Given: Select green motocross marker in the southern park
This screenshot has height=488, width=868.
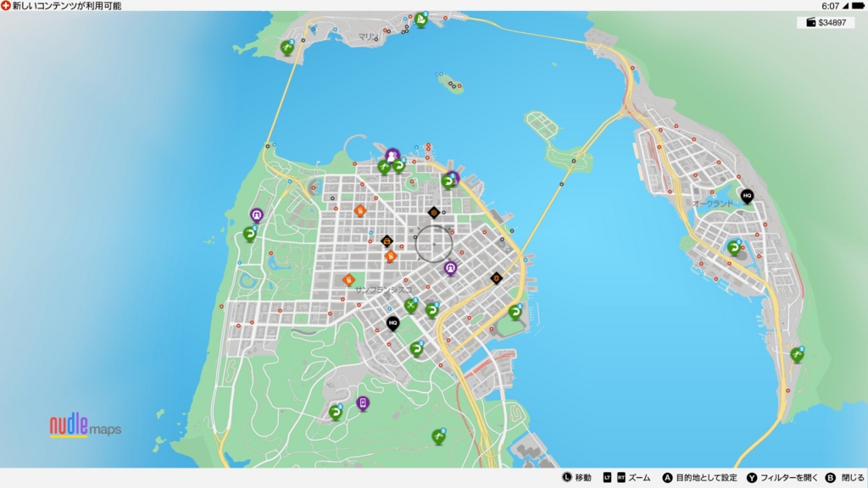Looking at the screenshot, I should coord(438,437).
